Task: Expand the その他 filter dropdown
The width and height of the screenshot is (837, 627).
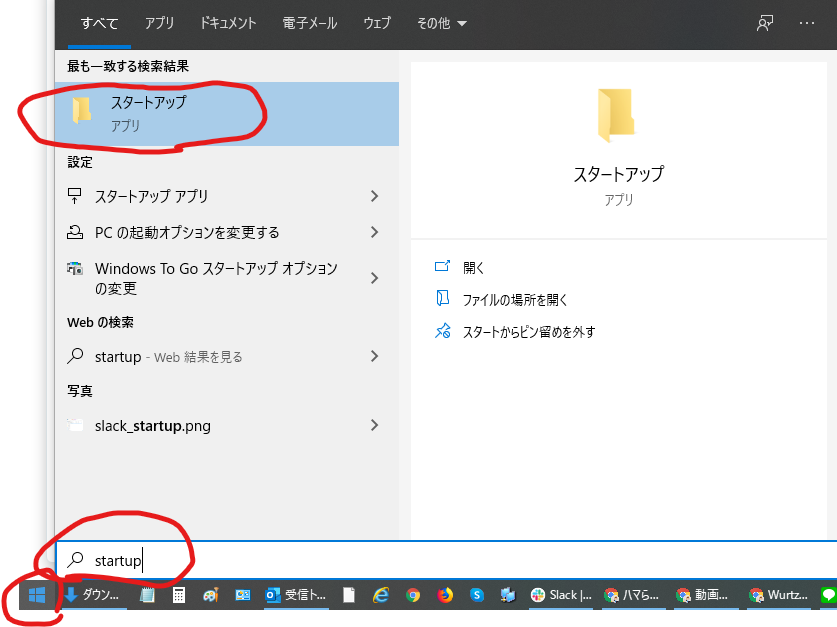Action: tap(441, 22)
